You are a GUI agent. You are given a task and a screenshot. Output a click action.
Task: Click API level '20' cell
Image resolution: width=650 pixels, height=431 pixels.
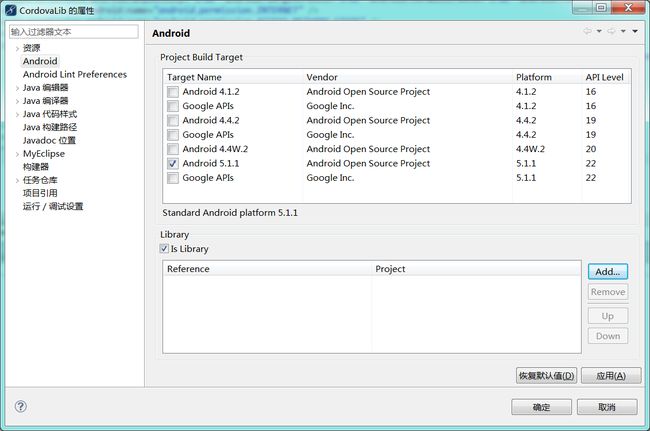pos(591,149)
